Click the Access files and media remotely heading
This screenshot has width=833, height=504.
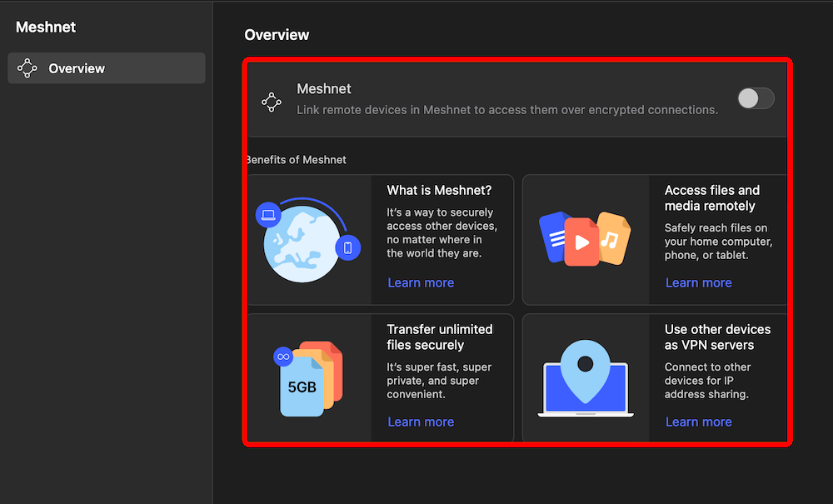point(712,198)
